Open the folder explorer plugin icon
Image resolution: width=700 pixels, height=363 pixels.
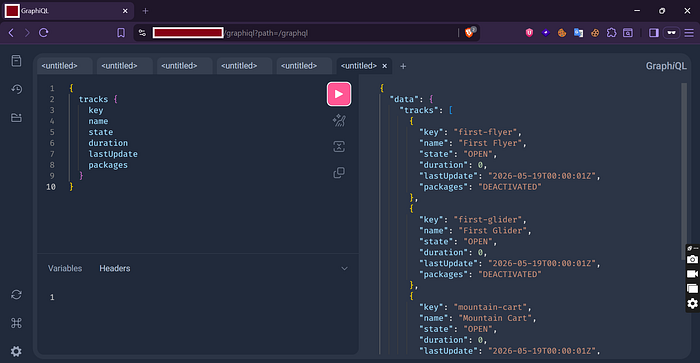[17, 117]
